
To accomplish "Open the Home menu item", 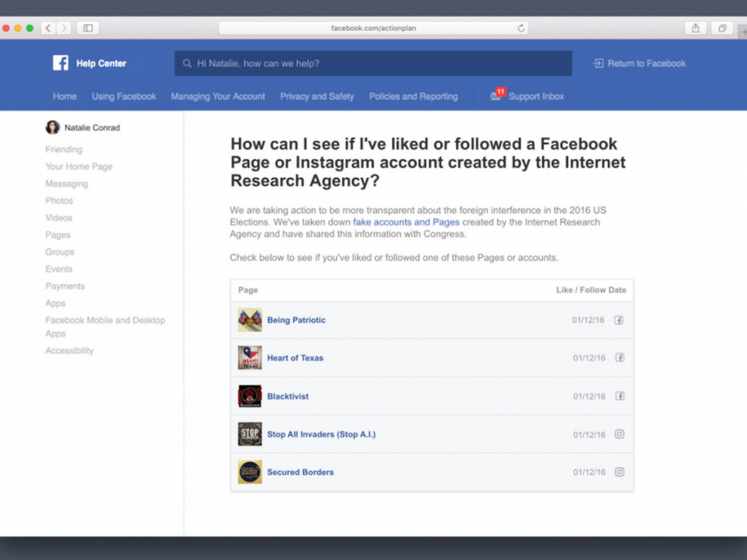I will pyautogui.click(x=65, y=96).
